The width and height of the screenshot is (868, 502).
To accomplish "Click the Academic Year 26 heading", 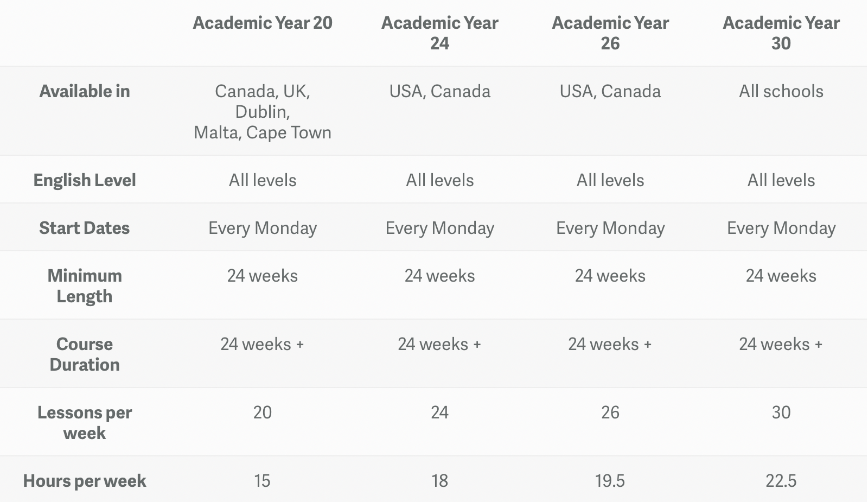I will (x=610, y=33).
